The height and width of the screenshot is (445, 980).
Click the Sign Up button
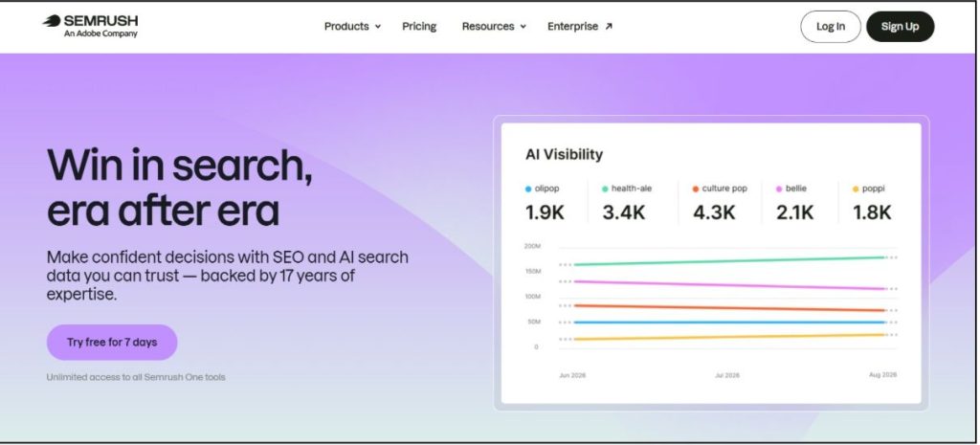[x=900, y=26]
